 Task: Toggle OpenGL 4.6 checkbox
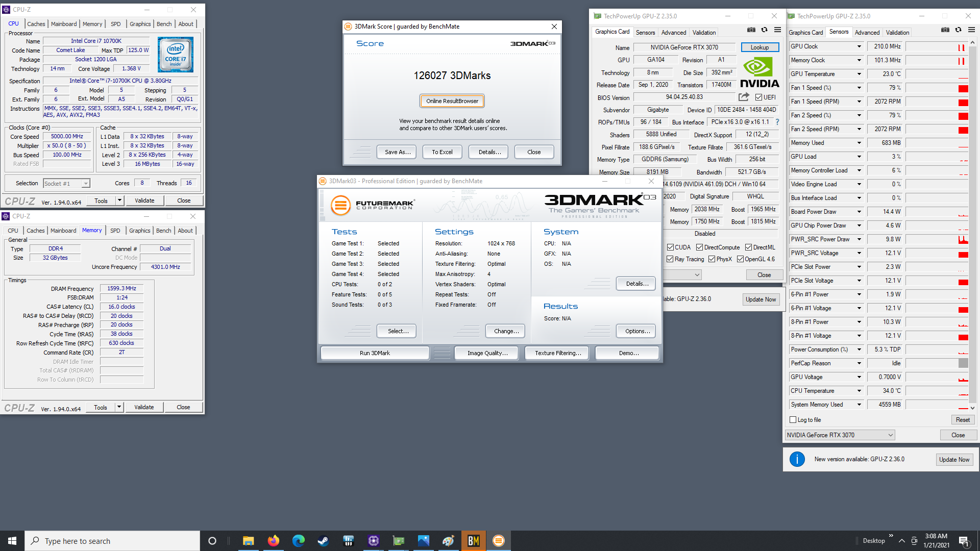(x=740, y=259)
